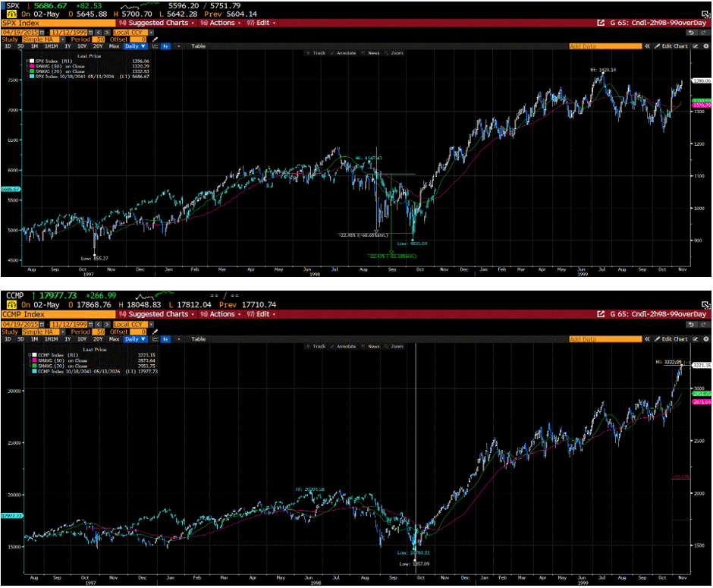Open chart settings gear on the SPX panel
The image size is (713, 588).
click(706, 46)
